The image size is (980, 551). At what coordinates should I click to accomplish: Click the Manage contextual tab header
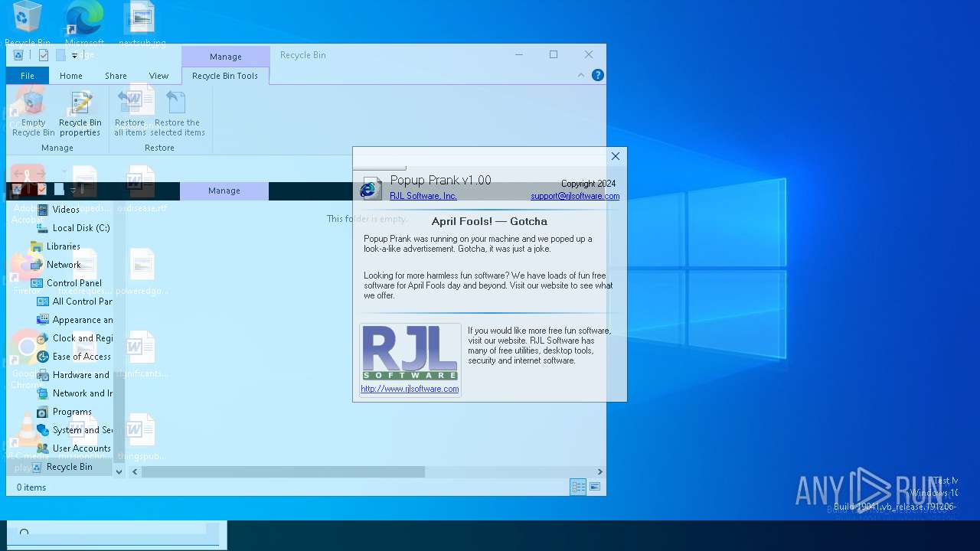(x=226, y=57)
